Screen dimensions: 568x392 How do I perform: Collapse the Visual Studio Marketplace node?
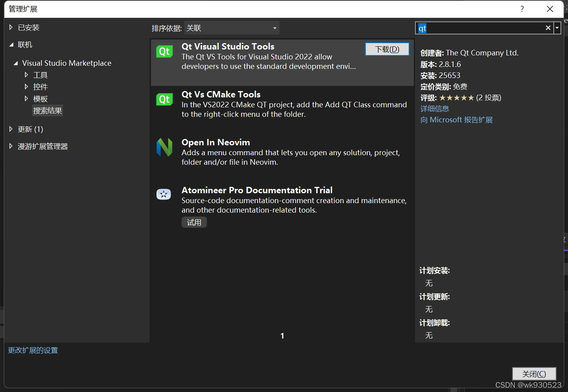[x=15, y=63]
